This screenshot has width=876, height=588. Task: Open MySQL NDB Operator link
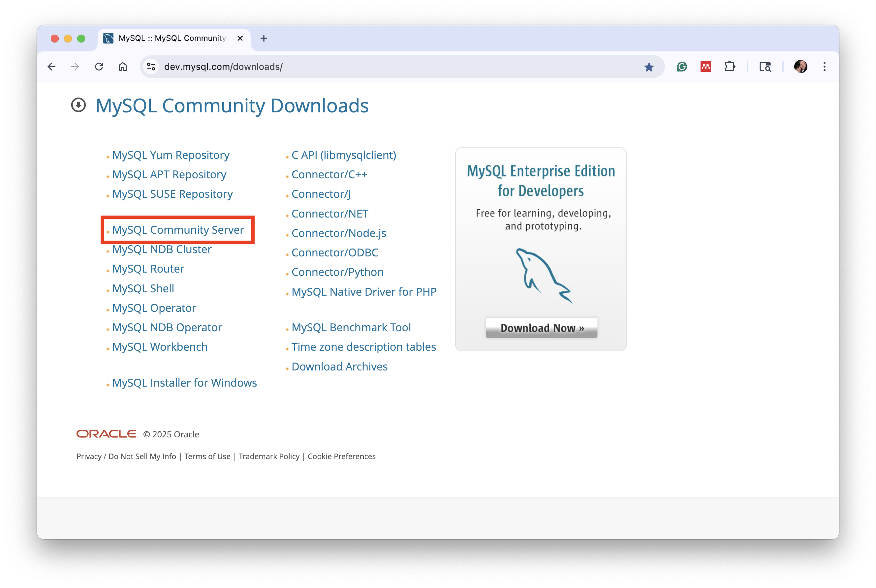(167, 327)
